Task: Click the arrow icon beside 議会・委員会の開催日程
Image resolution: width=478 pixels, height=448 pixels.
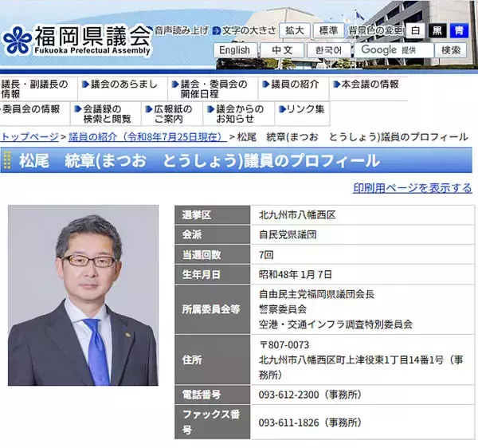Action: click(175, 84)
